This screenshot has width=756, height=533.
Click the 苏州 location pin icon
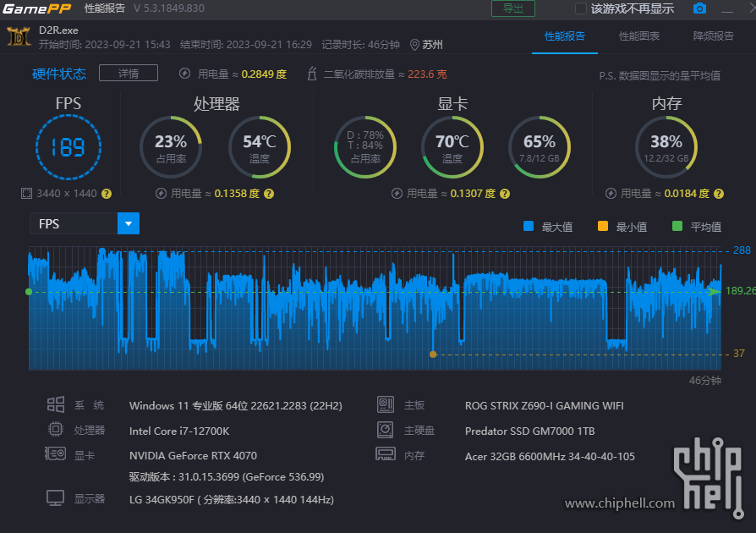click(x=414, y=45)
